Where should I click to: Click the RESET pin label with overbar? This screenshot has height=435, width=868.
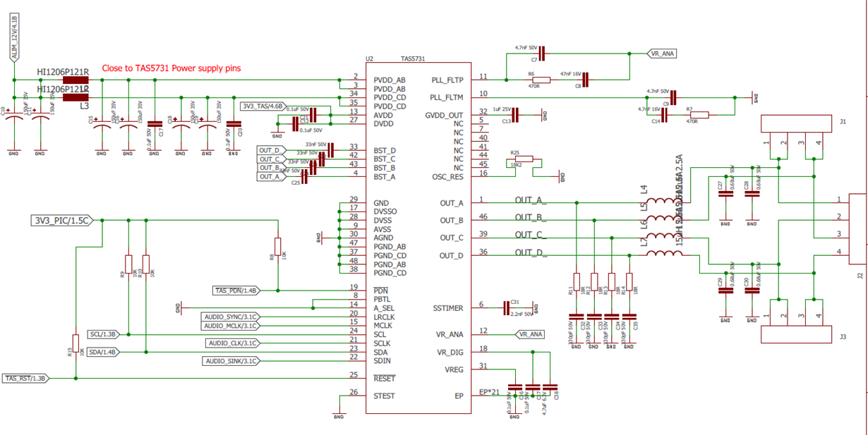pyautogui.click(x=385, y=379)
